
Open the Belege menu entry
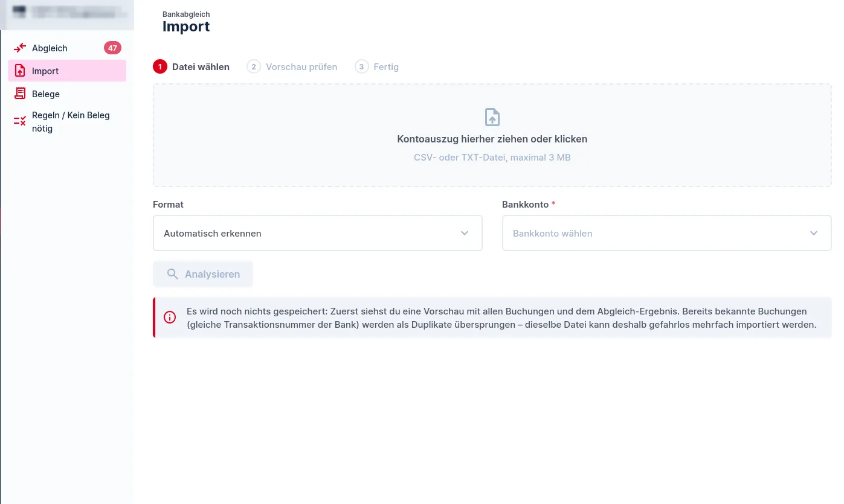point(67,94)
